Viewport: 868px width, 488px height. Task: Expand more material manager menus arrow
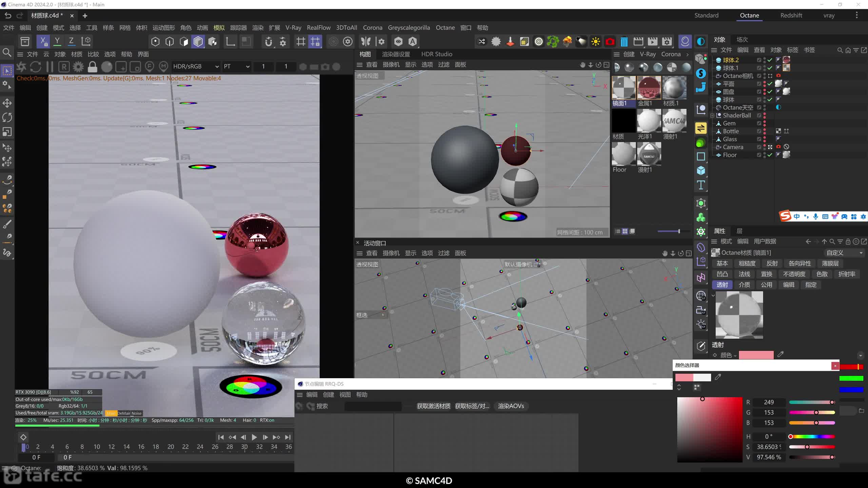(688, 54)
